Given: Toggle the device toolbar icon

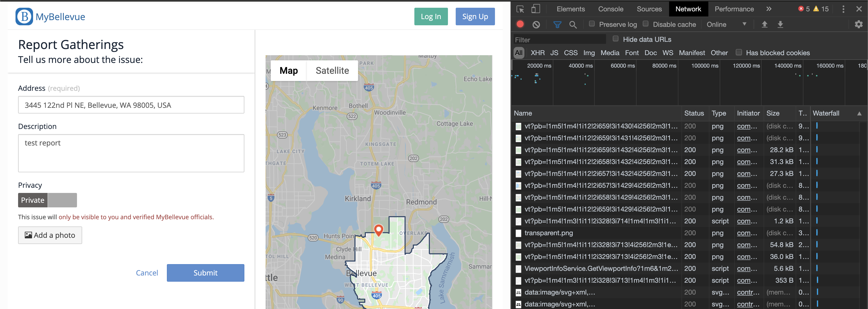Looking at the screenshot, I should 536,9.
